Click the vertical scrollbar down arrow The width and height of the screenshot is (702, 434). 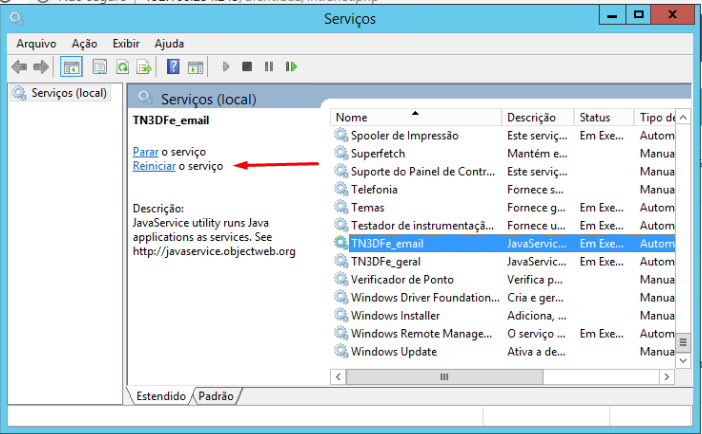point(684,361)
